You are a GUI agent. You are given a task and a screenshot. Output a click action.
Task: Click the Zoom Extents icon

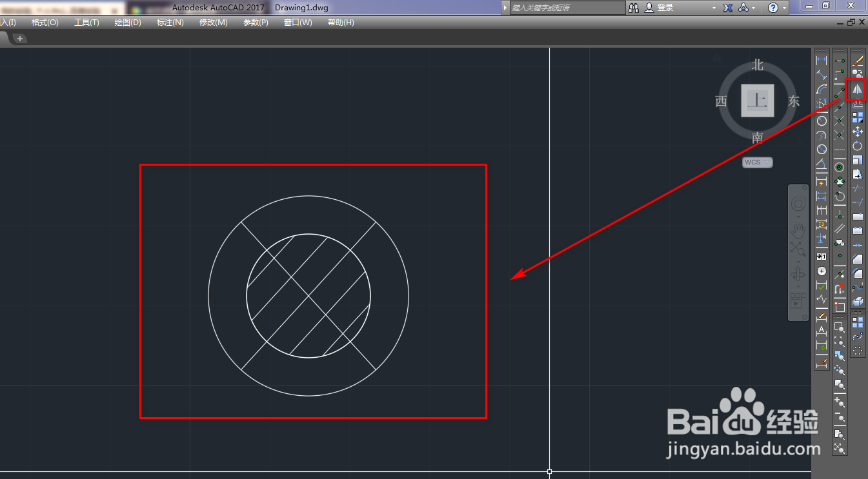coord(839,447)
